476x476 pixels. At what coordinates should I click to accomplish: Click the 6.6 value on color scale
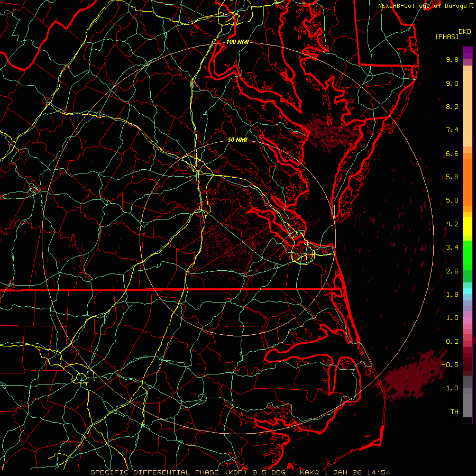(452, 153)
